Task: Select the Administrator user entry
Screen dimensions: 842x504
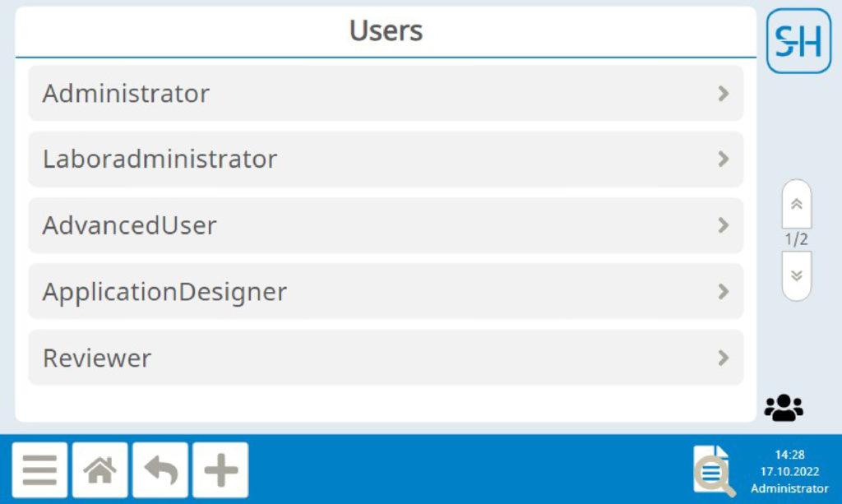Action: [386, 94]
